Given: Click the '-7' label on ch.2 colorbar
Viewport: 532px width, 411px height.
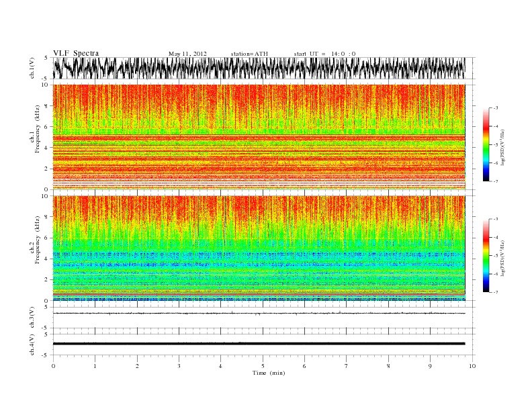Looking at the screenshot, I should [496, 292].
